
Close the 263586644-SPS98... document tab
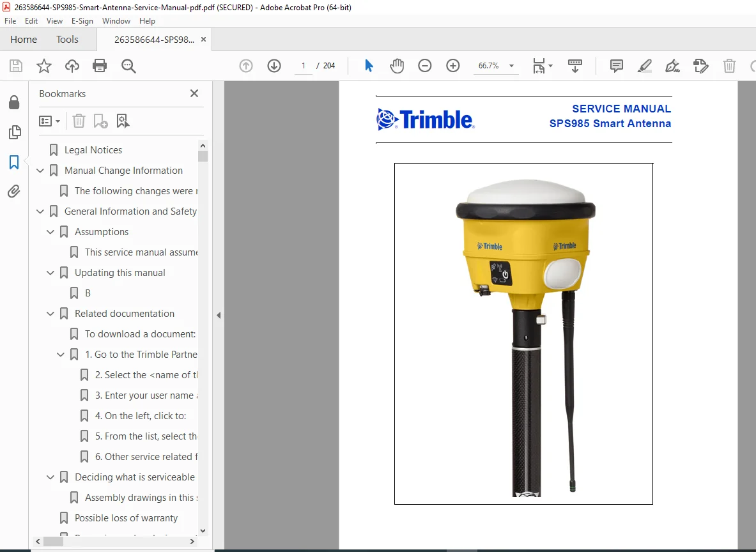tap(203, 40)
